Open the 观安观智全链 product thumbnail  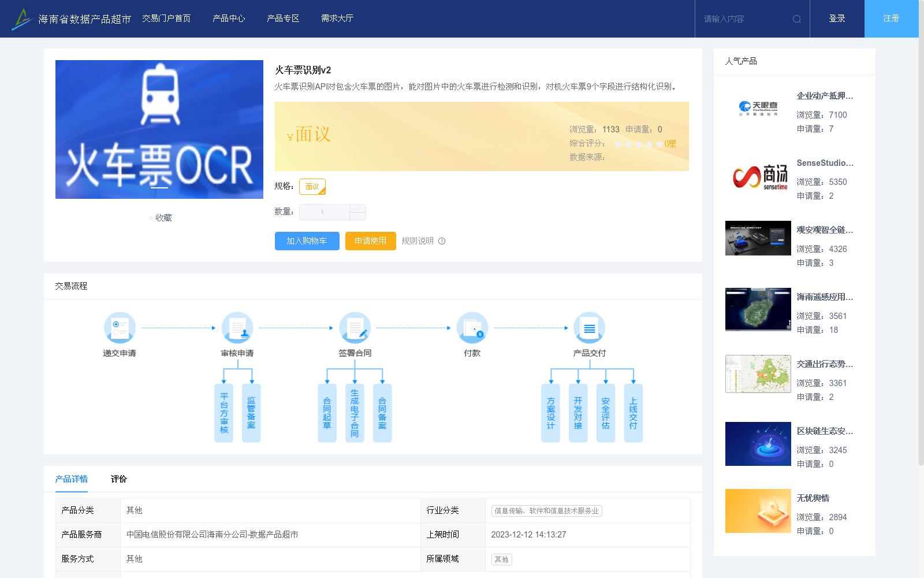[x=758, y=238]
